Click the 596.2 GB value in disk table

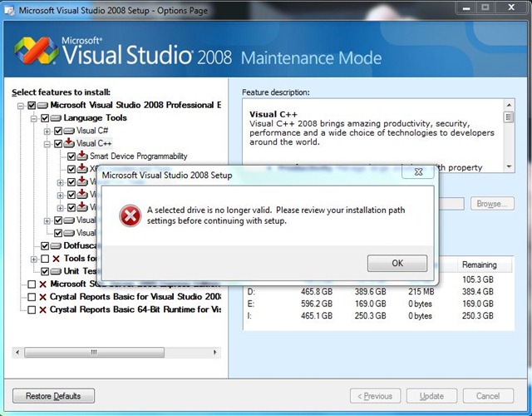click(316, 304)
